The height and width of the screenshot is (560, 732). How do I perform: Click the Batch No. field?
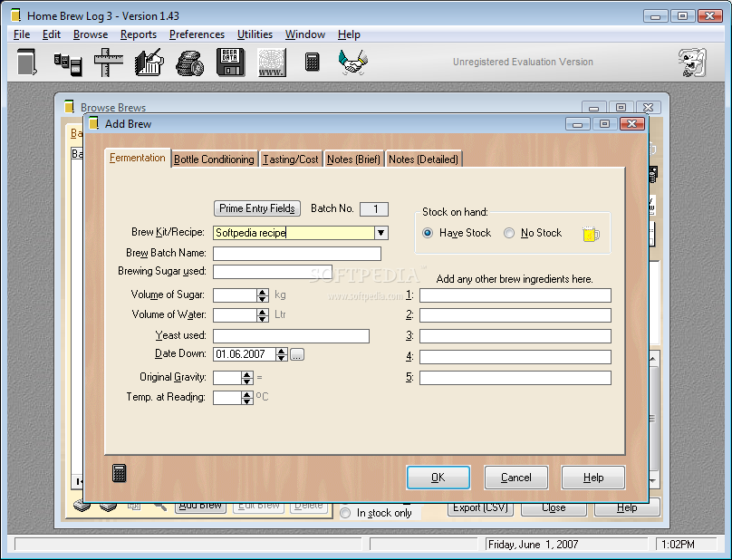(x=374, y=209)
